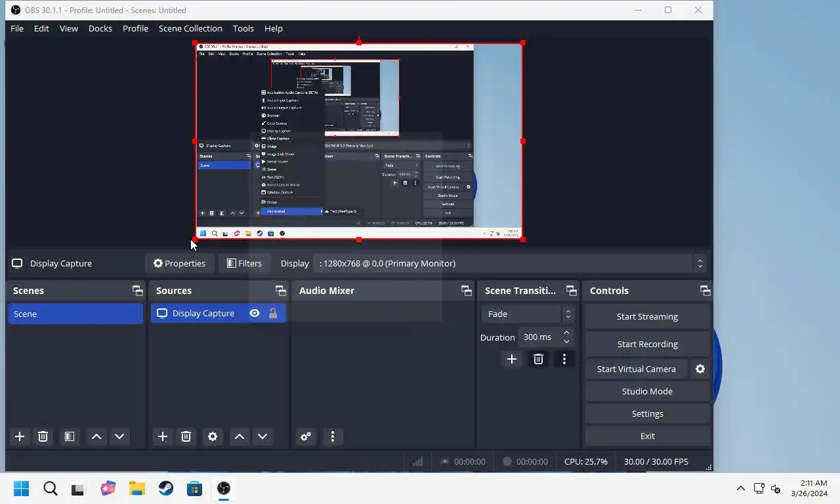This screenshot has height=504, width=840.
Task: Select Scene in Scenes list
Action: [x=75, y=314]
